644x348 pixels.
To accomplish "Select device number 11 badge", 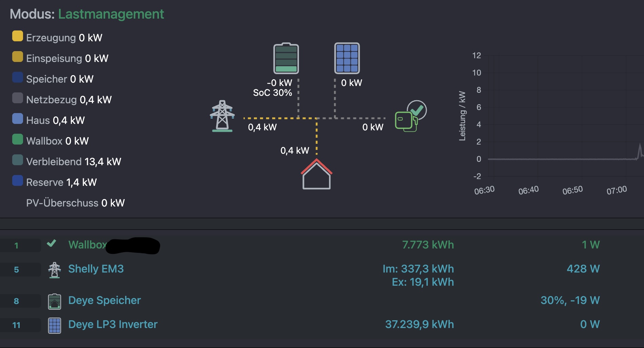I will 17,325.
